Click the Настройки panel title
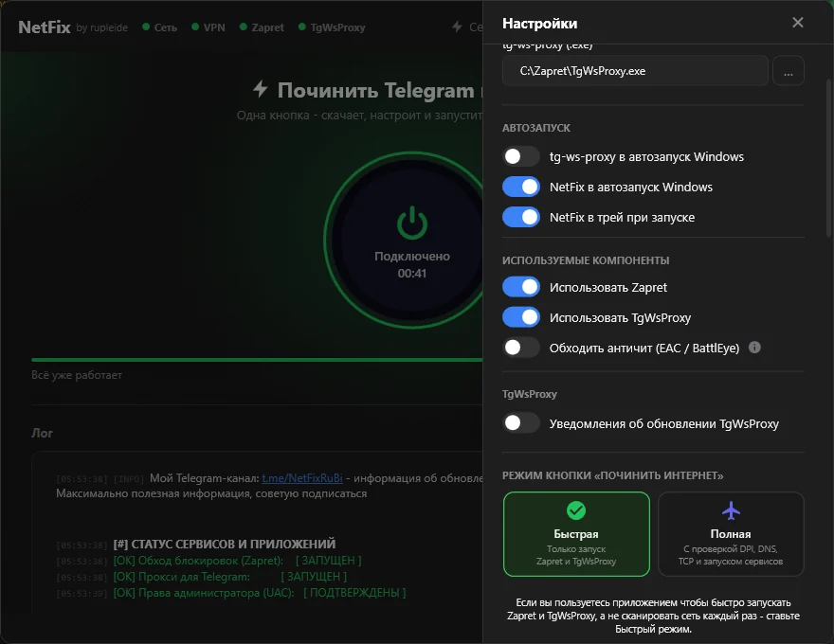The width and height of the screenshot is (834, 644). [540, 24]
